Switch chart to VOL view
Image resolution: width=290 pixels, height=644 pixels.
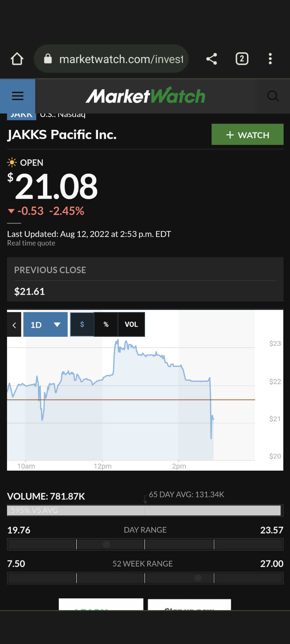(x=131, y=324)
